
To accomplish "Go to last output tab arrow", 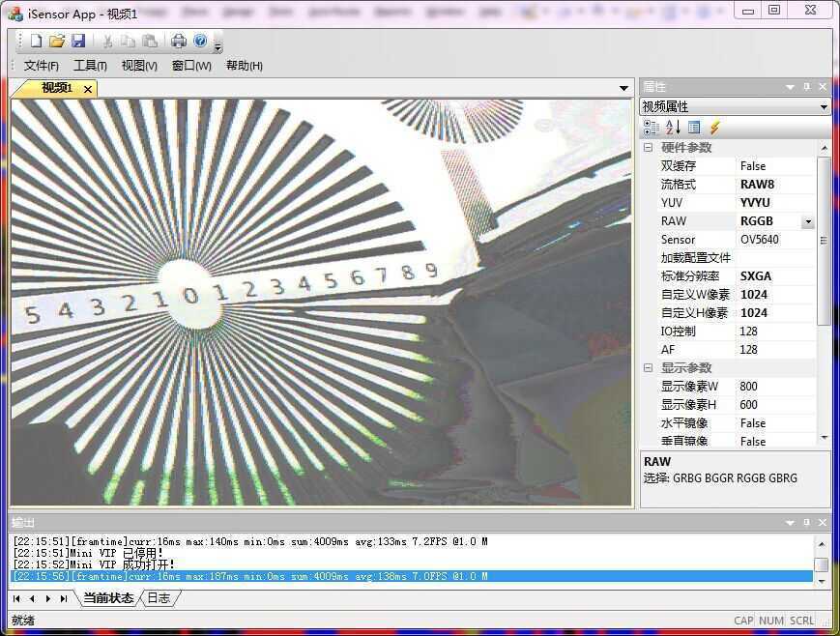I will coord(64,598).
